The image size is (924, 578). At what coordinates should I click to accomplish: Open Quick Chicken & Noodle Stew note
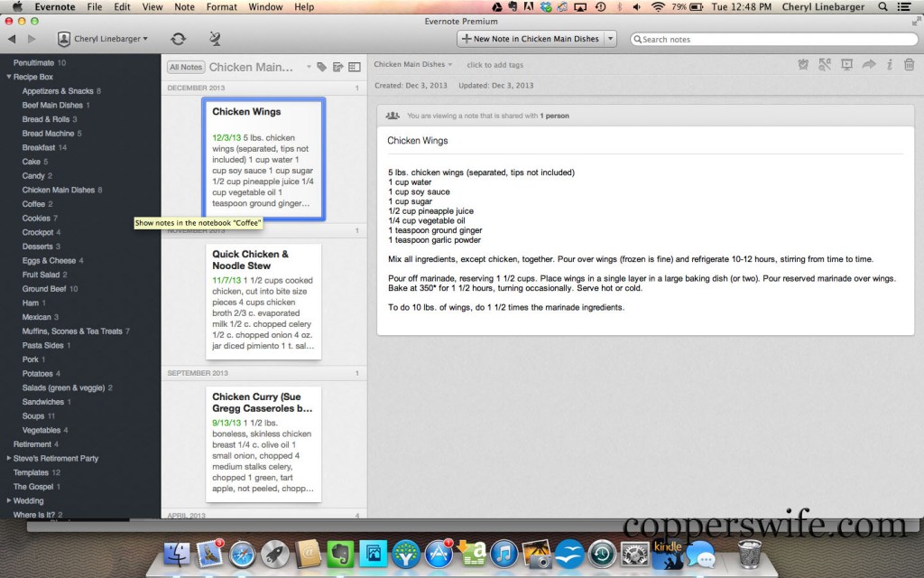(263, 302)
